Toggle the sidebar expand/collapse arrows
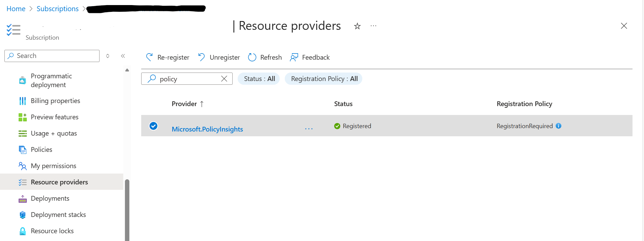This screenshot has width=644, height=241. (x=108, y=56)
